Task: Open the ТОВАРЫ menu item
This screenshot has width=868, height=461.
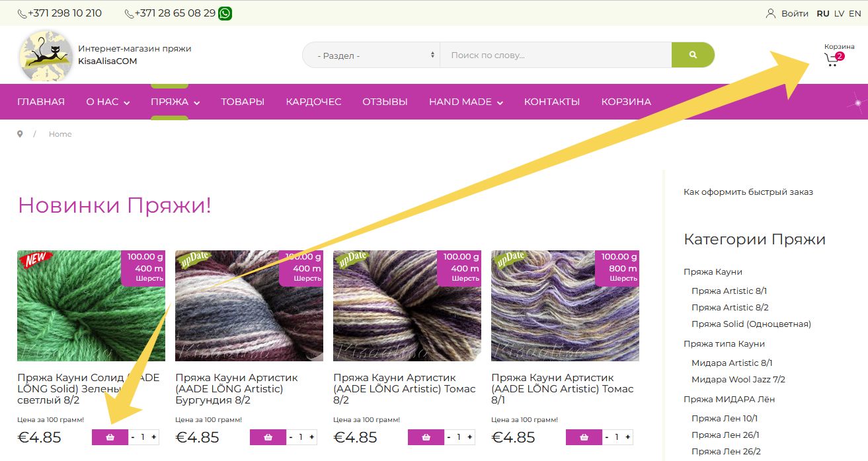Action: [243, 102]
